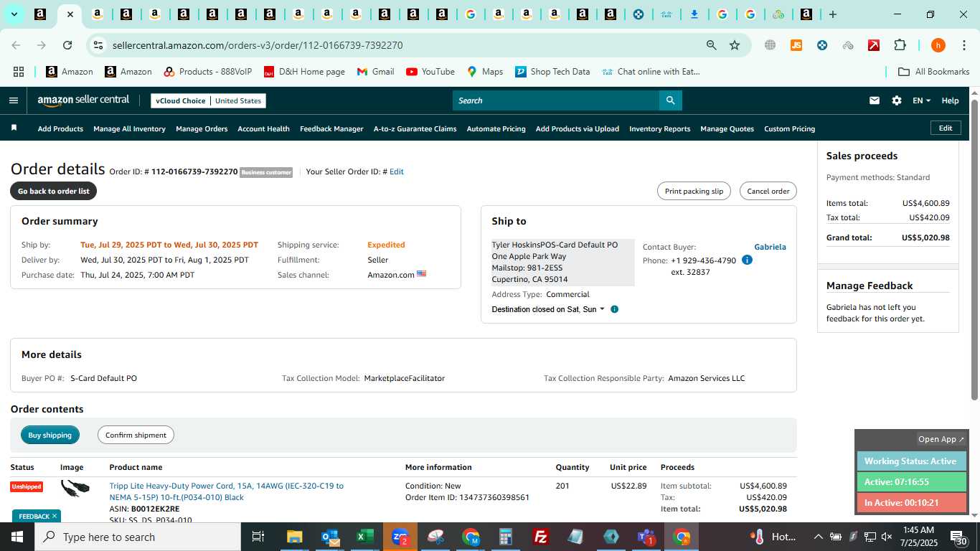The width and height of the screenshot is (980, 551).
Task: Open Outlook from the taskbar
Action: (x=330, y=537)
